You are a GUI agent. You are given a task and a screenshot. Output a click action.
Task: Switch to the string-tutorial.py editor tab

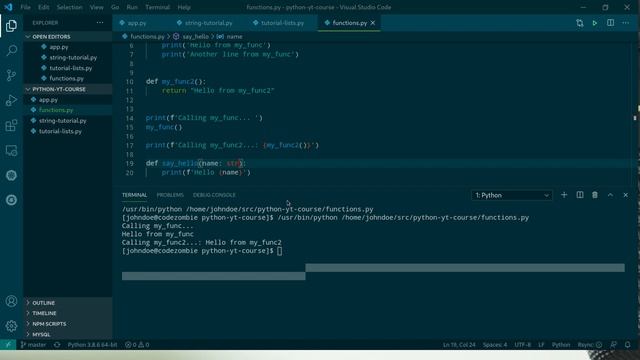pyautogui.click(x=208, y=23)
